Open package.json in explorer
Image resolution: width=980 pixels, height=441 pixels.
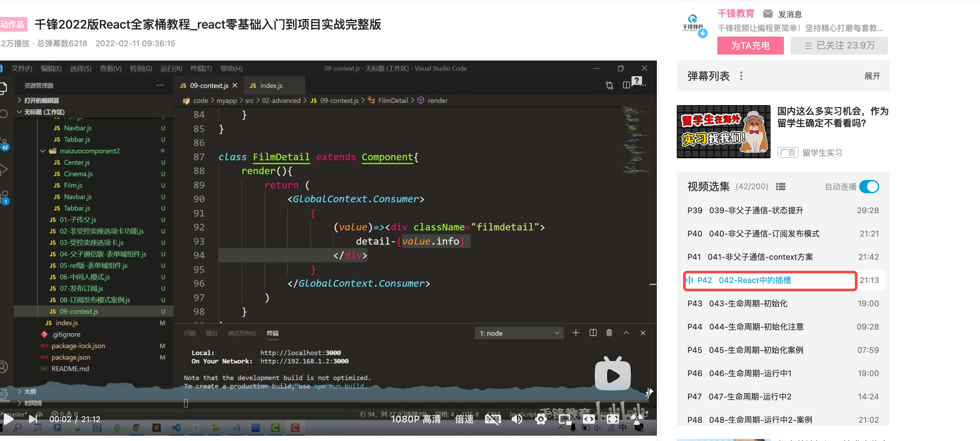pyautogui.click(x=71, y=358)
